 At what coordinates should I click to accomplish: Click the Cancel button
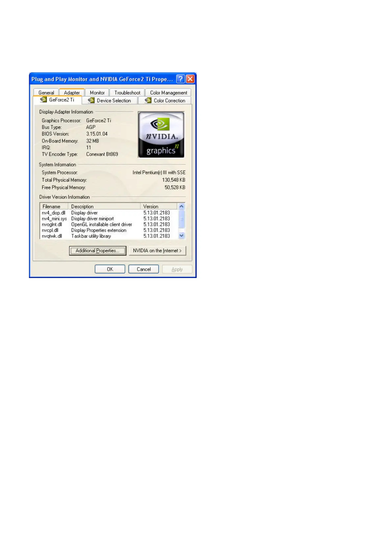coord(144,269)
